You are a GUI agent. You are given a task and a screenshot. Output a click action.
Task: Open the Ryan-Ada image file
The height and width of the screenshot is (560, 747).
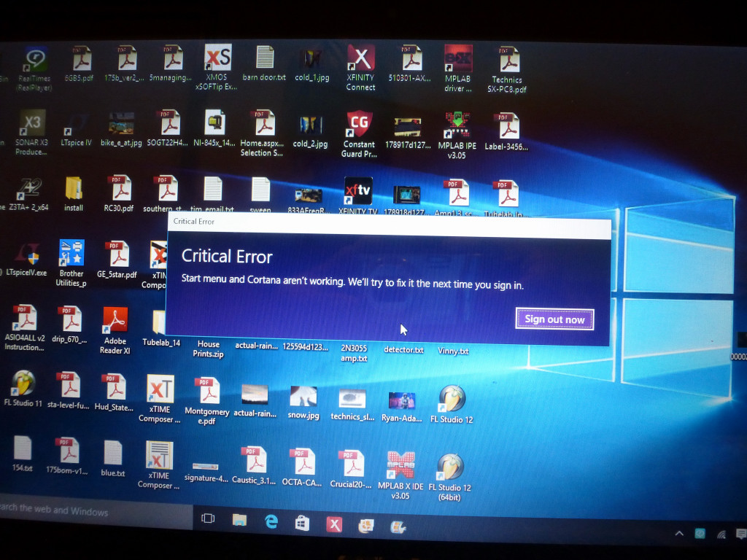point(402,408)
